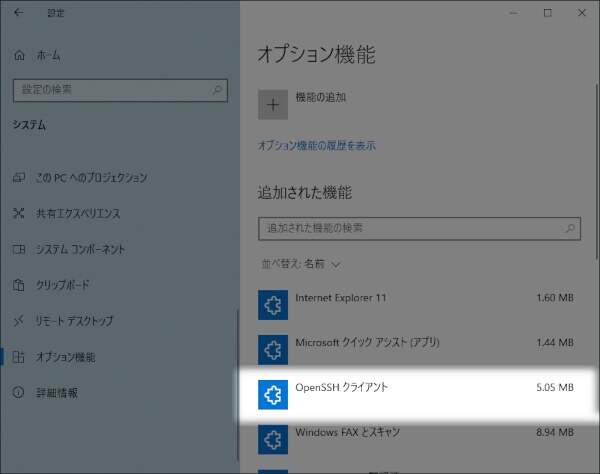
Task: Click the 機能の追加 label
Action: [x=321, y=97]
